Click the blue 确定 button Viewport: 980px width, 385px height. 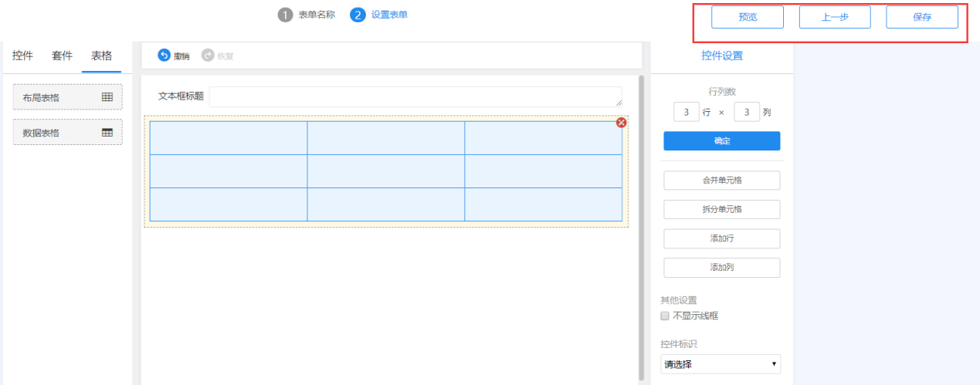point(722,141)
